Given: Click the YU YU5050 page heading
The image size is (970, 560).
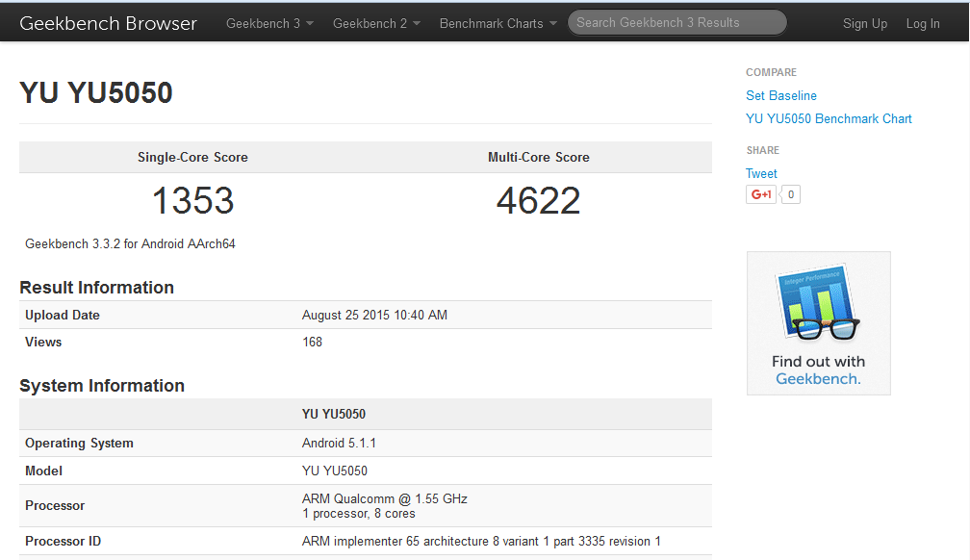Looking at the screenshot, I should coord(96,93).
